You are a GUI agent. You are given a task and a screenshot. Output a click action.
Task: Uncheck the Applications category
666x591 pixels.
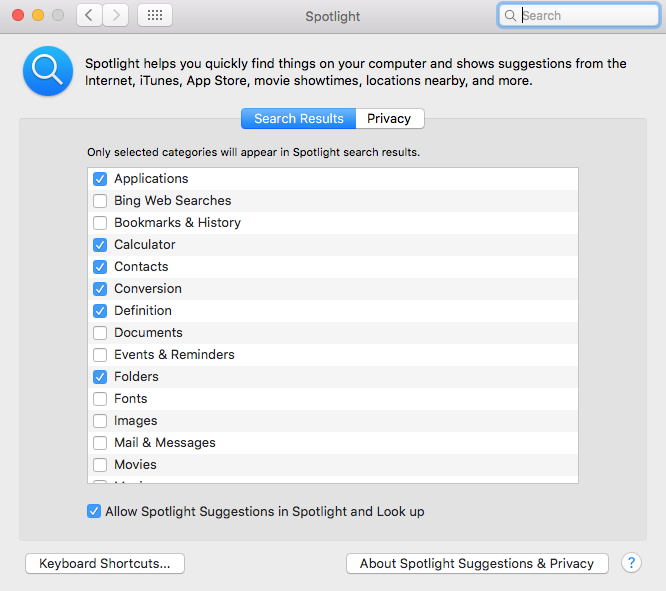point(100,179)
